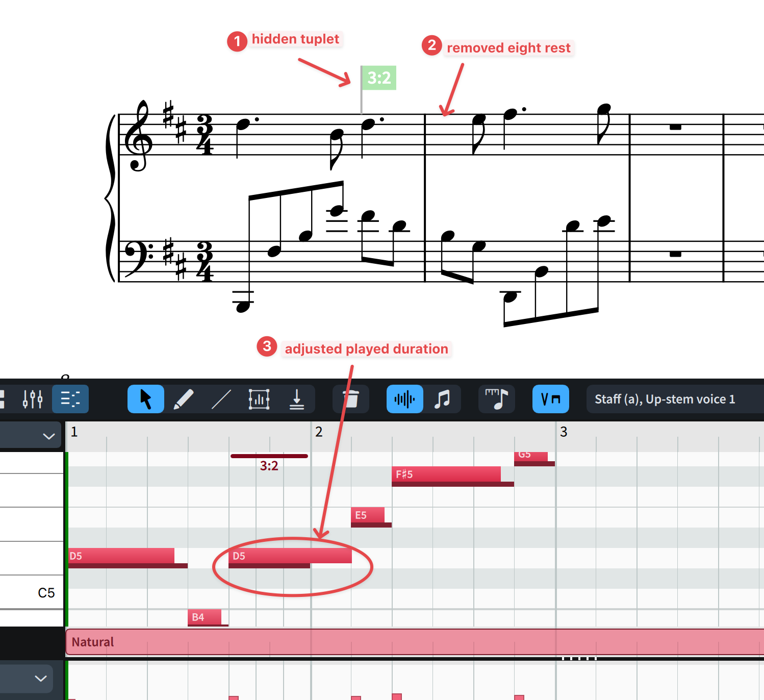Click the green 3:2 tuplet signpost
The width and height of the screenshot is (764, 700).
point(379,78)
